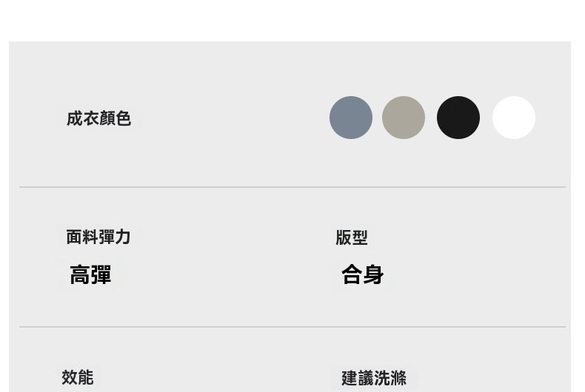This screenshot has height=392, width=585.
Task: Click the 效能 label
Action: 78,377
